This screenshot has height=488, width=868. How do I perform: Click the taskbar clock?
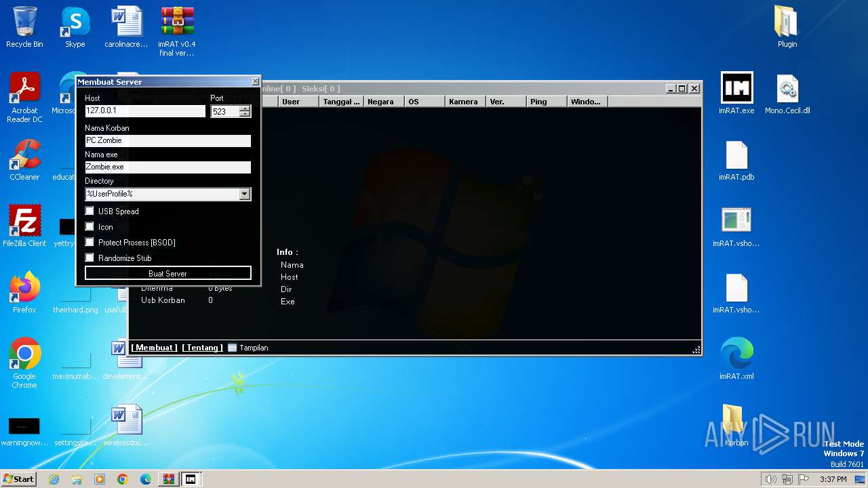coord(833,479)
